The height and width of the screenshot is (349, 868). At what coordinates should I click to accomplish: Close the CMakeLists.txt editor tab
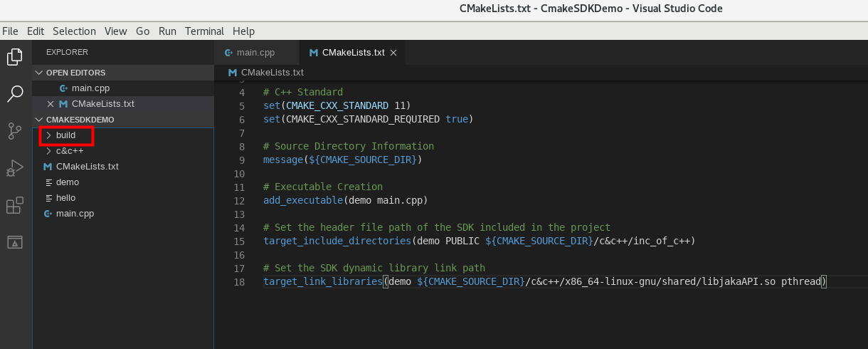[393, 53]
